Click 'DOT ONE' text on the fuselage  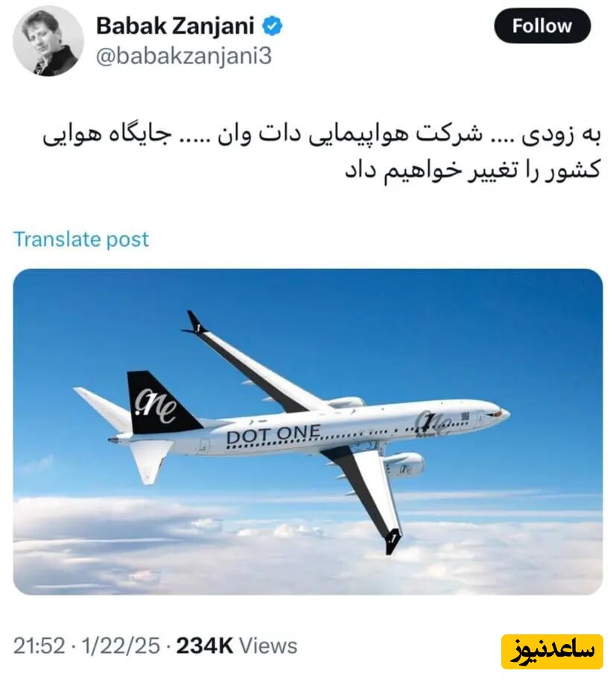tap(273, 435)
